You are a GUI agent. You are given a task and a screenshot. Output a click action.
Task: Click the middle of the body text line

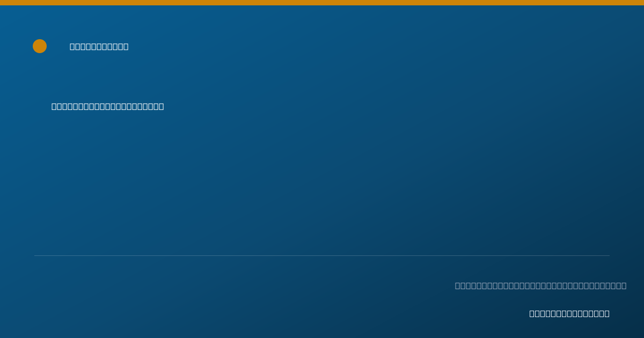pos(108,107)
